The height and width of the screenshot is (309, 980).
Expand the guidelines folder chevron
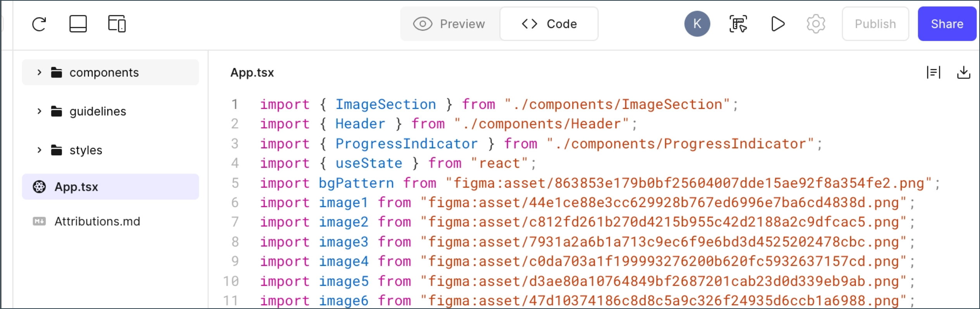(39, 111)
